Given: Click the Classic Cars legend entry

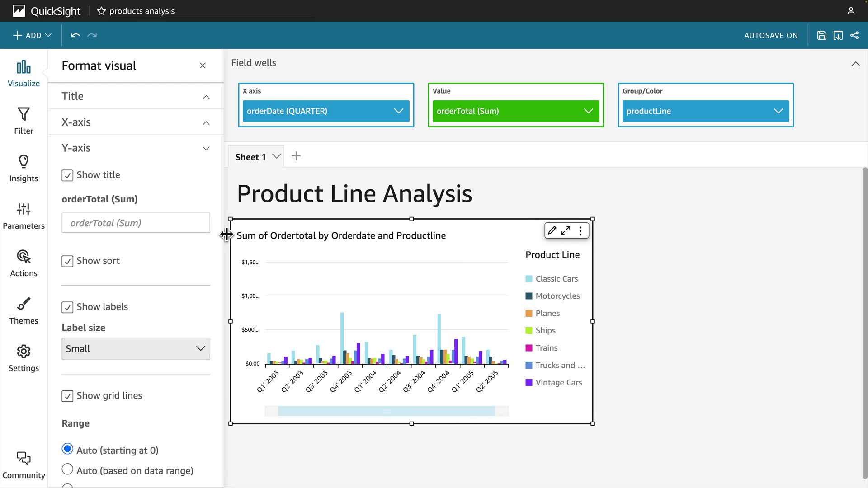Looking at the screenshot, I should [x=556, y=279].
